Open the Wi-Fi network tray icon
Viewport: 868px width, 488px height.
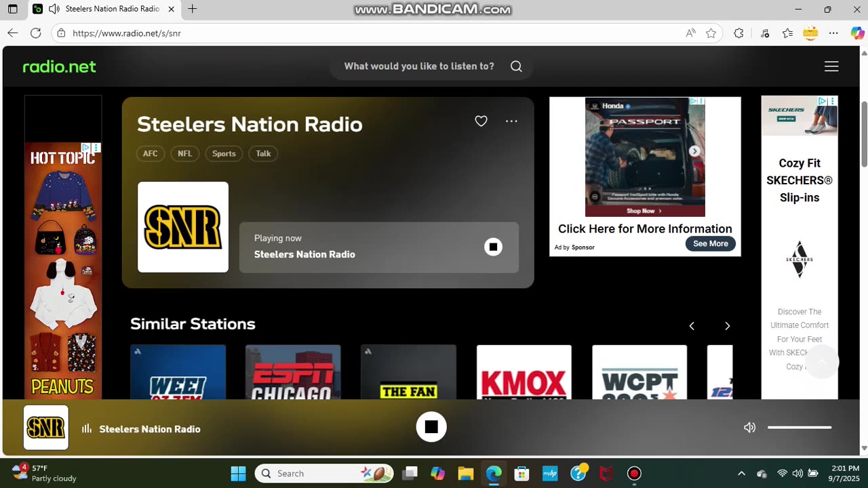(x=782, y=473)
